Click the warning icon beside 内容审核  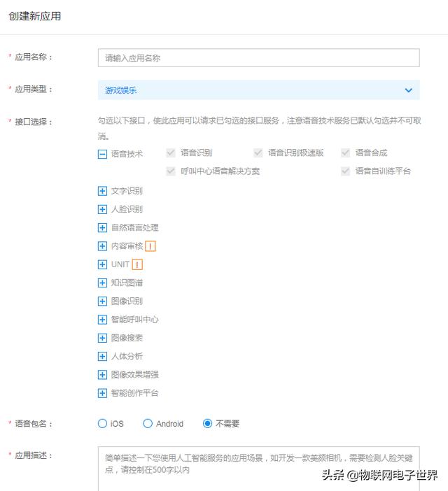[x=150, y=246]
